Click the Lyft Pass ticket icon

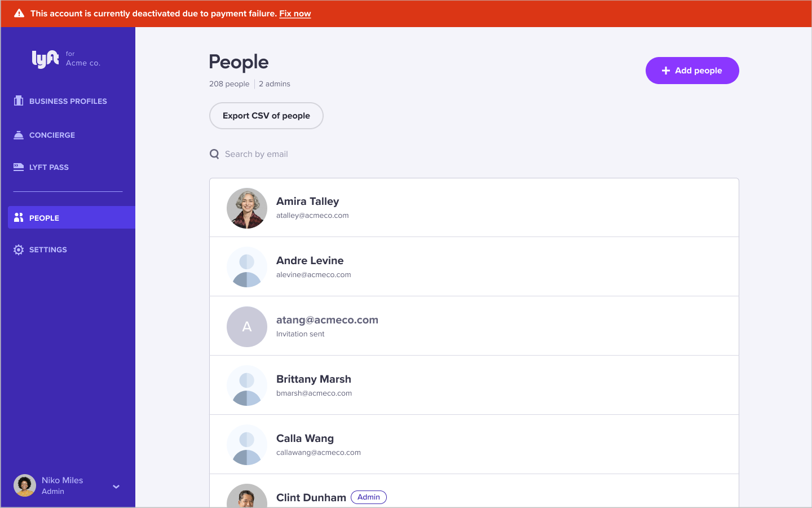(x=19, y=167)
